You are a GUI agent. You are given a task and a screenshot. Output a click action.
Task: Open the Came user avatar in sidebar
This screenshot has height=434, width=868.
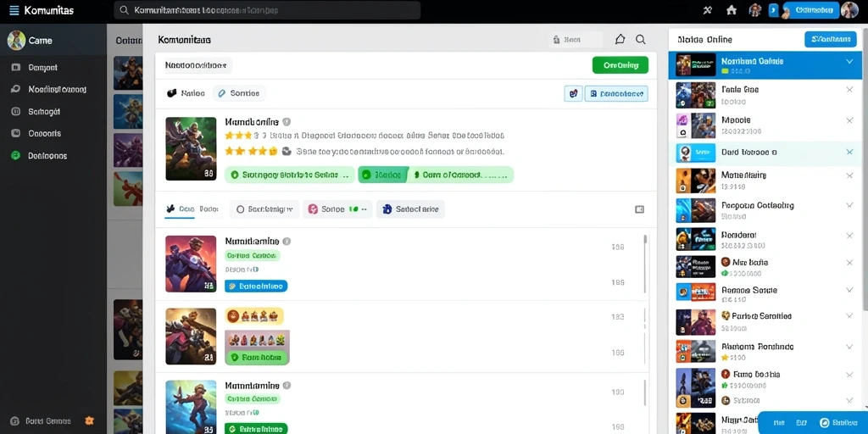[16, 40]
